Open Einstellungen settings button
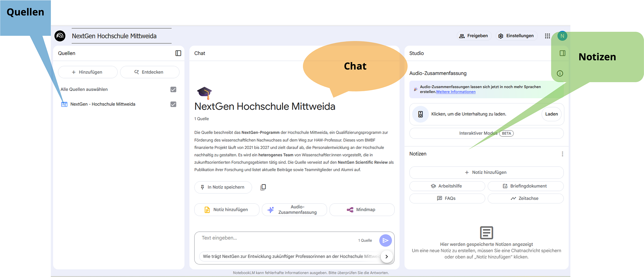The width and height of the screenshot is (644, 277). pyautogui.click(x=516, y=36)
